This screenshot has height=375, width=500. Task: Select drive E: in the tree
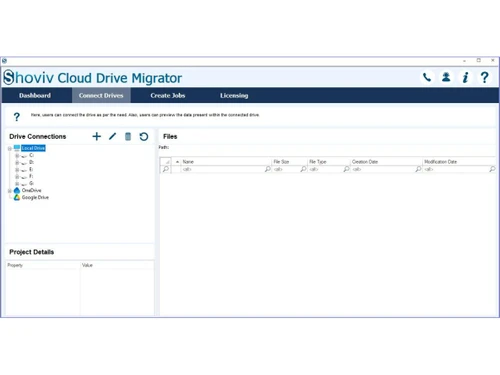pyautogui.click(x=31, y=169)
